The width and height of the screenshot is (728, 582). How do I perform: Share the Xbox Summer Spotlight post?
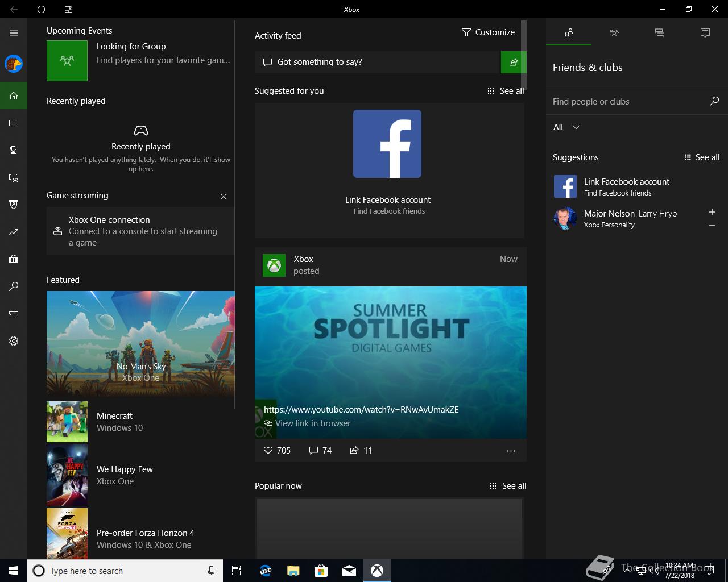pyautogui.click(x=361, y=450)
